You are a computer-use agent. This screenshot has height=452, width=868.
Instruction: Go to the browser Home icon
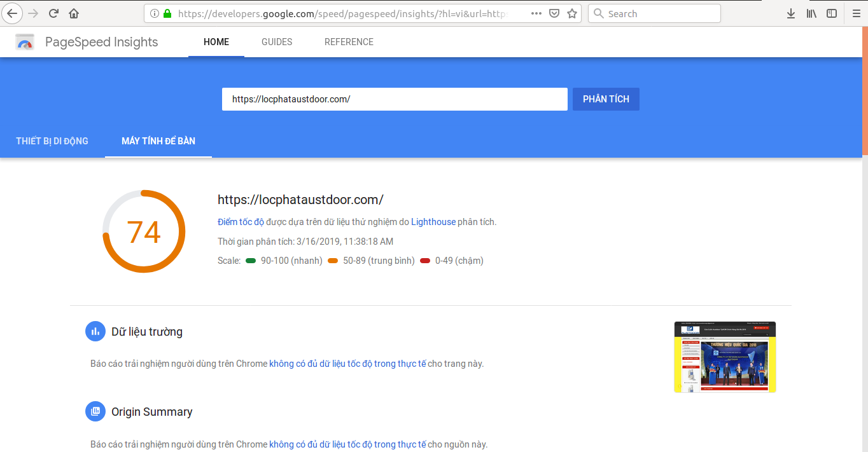74,13
